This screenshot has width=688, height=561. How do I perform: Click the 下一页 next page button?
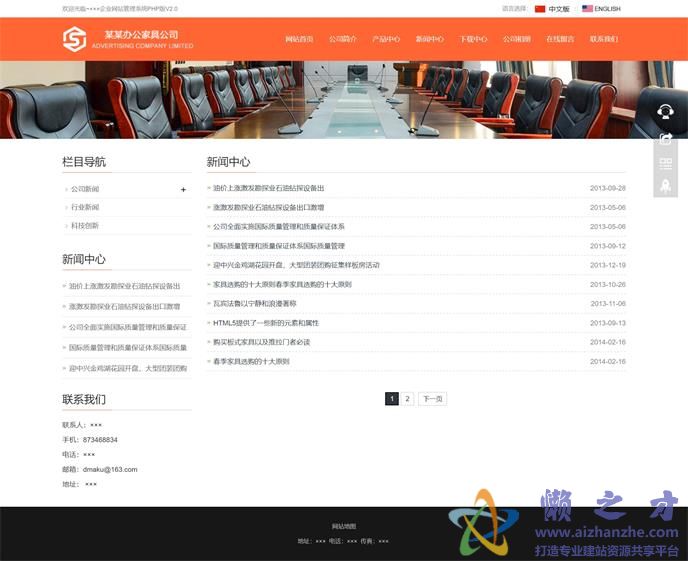(433, 399)
